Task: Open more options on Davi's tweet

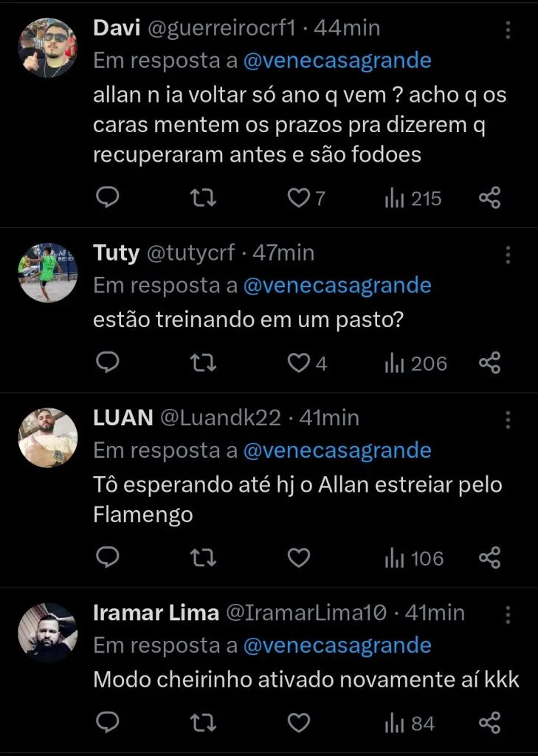Action: pos(508,30)
